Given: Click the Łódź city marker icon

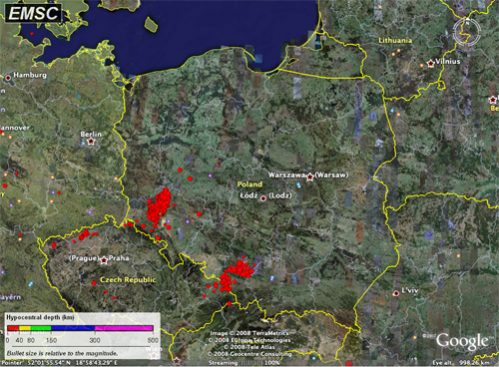Looking at the screenshot, I should pyautogui.click(x=263, y=198).
